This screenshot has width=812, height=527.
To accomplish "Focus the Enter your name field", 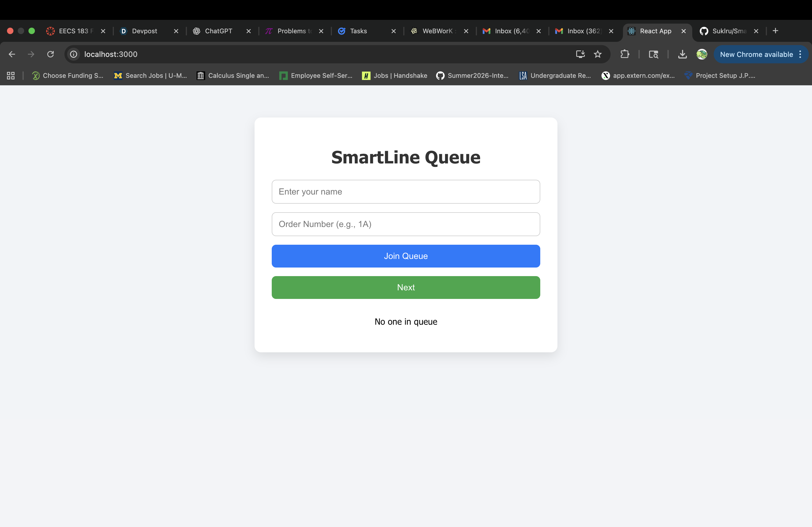I will coord(406,192).
